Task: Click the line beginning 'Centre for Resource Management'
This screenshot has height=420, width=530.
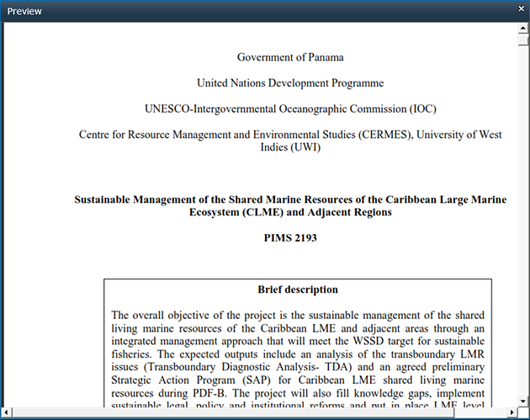Action: coord(290,135)
